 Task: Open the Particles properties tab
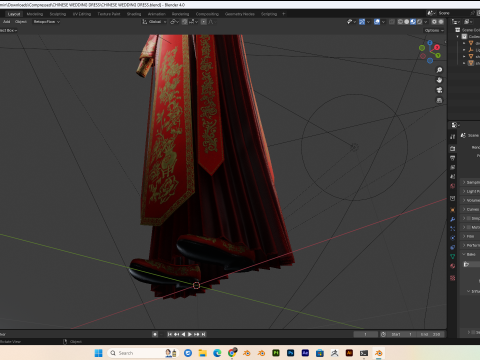(452, 229)
